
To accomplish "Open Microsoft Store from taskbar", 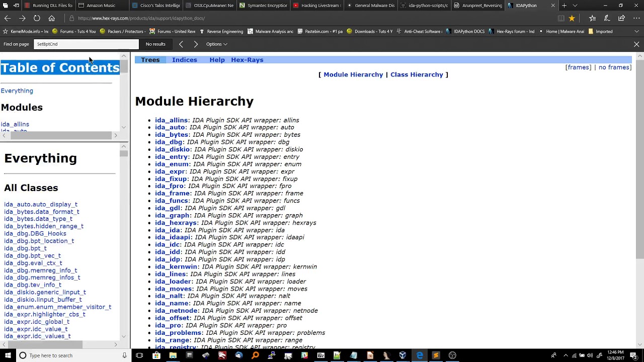I will [x=156, y=355].
